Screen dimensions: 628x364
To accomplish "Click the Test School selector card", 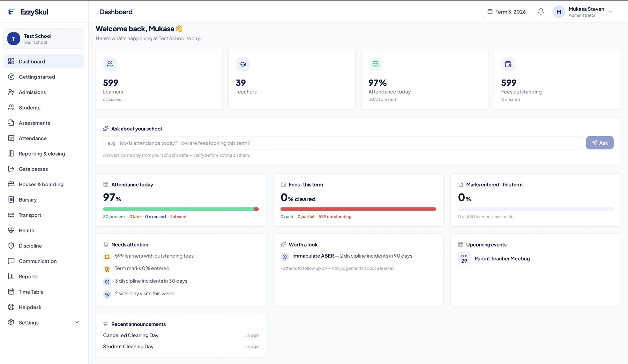I will [44, 39].
